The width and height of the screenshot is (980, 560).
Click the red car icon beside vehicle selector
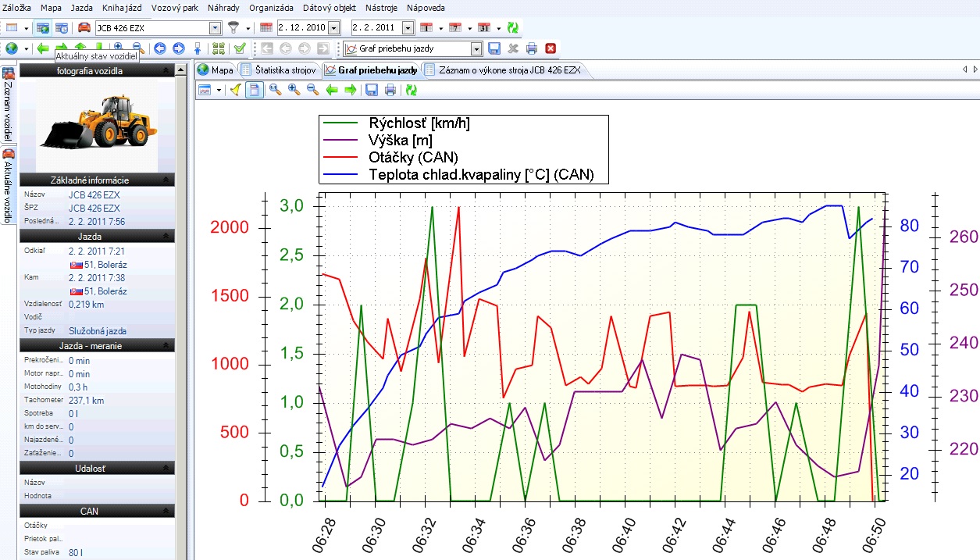pyautogui.click(x=84, y=28)
